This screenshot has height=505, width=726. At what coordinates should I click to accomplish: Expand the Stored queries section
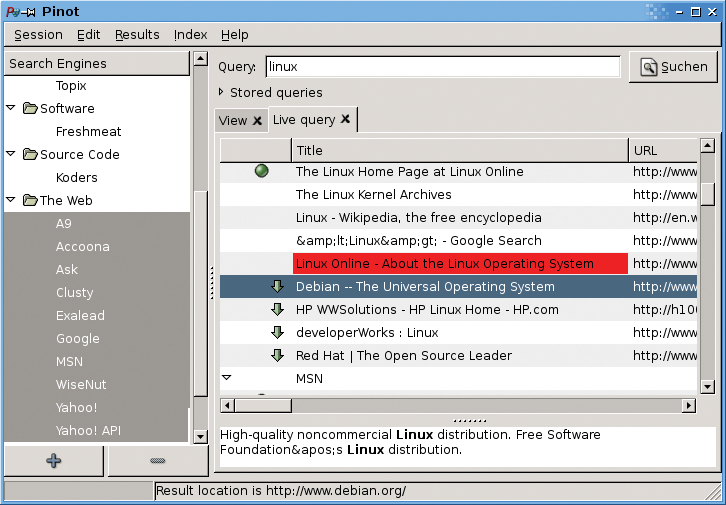(x=221, y=92)
